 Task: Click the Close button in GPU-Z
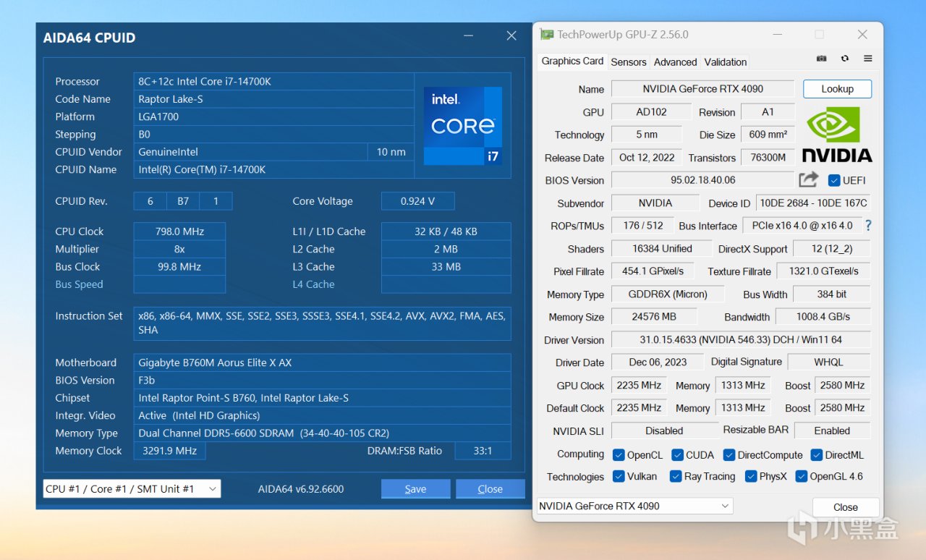pos(845,507)
